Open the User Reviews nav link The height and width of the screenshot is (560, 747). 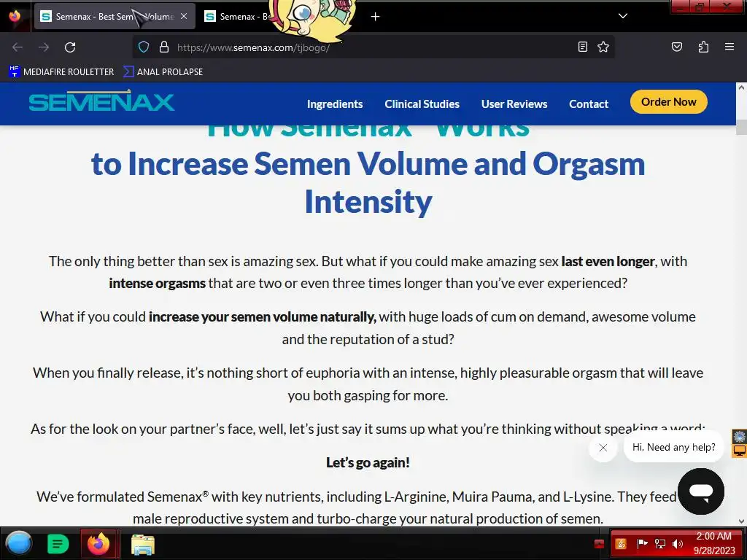pyautogui.click(x=514, y=104)
